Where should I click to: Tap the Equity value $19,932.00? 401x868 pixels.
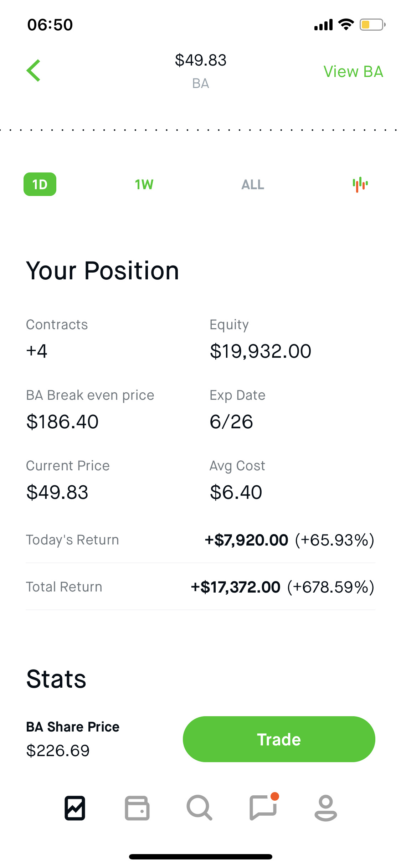point(261,351)
